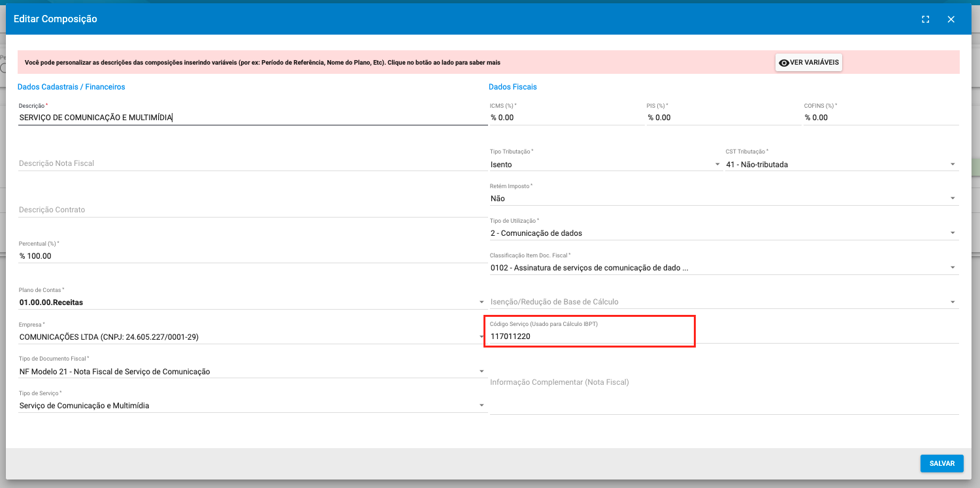The image size is (980, 488).
Task: Open the Retém Imposto dropdown
Action: pyautogui.click(x=724, y=199)
